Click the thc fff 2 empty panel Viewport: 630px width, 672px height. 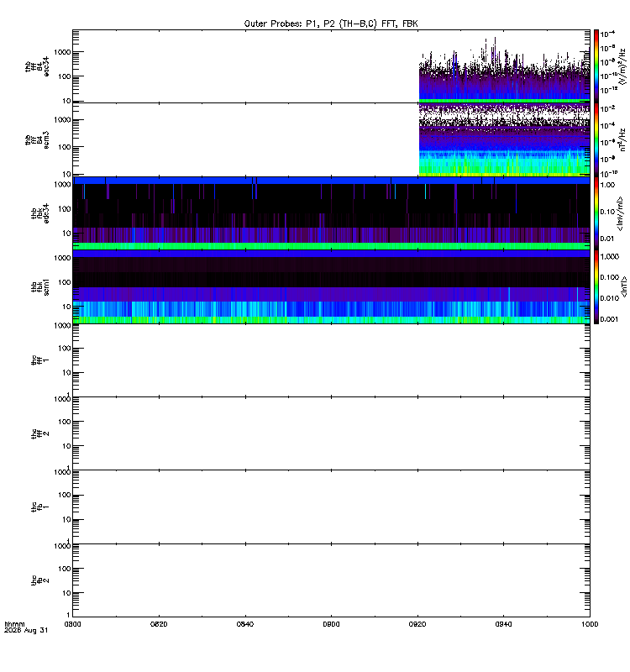(331, 433)
